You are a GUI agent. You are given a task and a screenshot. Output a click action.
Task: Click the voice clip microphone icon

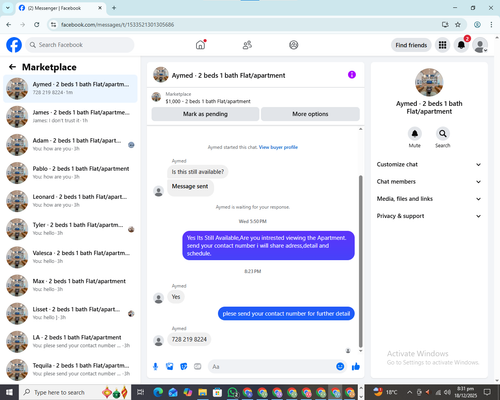[x=155, y=367]
